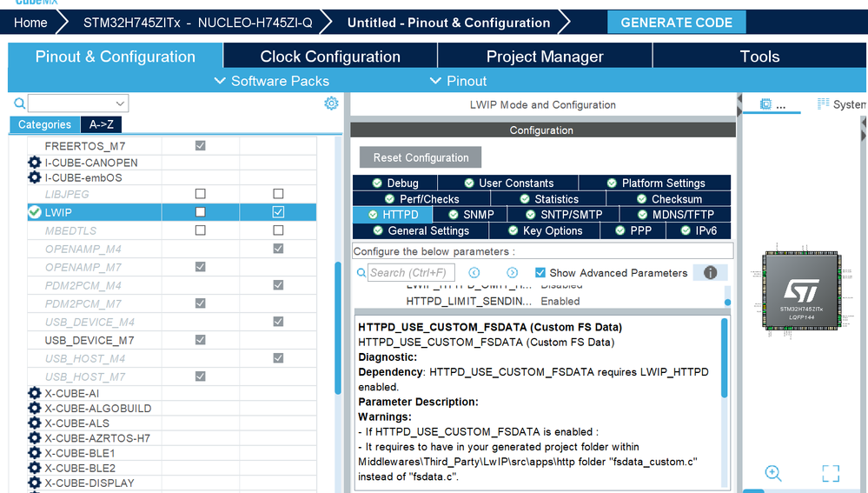This screenshot has height=493, width=868.
Task: Toggle MBEDTLS second column checkbox
Action: 278,230
